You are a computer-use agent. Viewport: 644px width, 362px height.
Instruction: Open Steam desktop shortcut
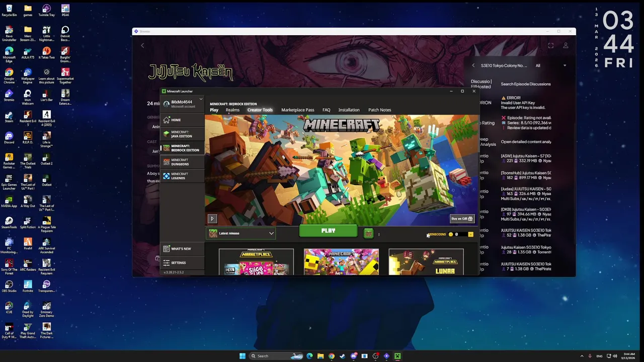tap(9, 117)
